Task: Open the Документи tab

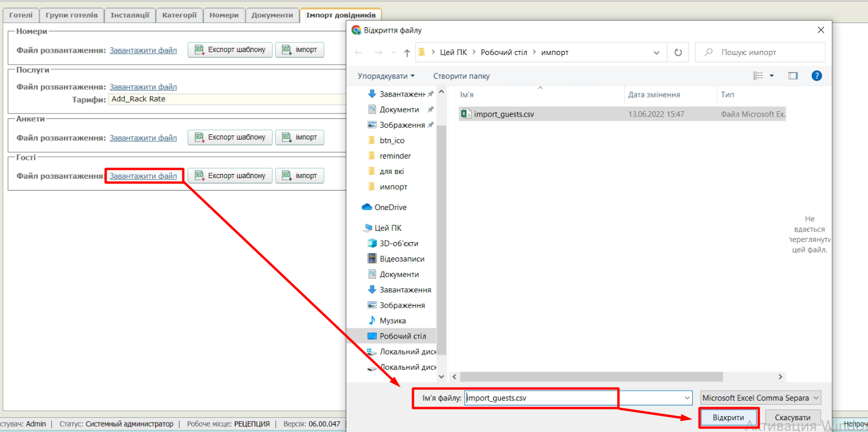Action: (x=272, y=15)
